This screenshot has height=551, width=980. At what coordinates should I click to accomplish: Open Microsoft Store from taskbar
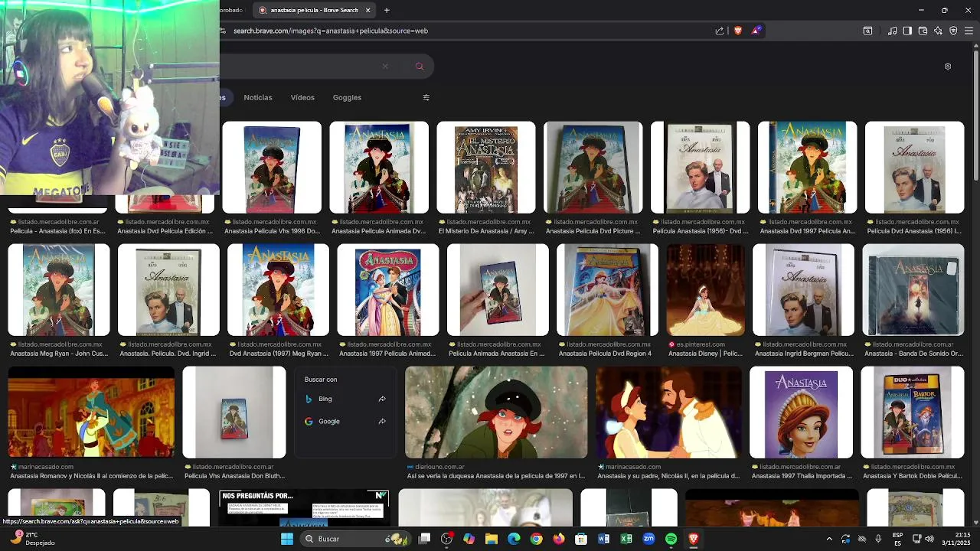point(581,539)
